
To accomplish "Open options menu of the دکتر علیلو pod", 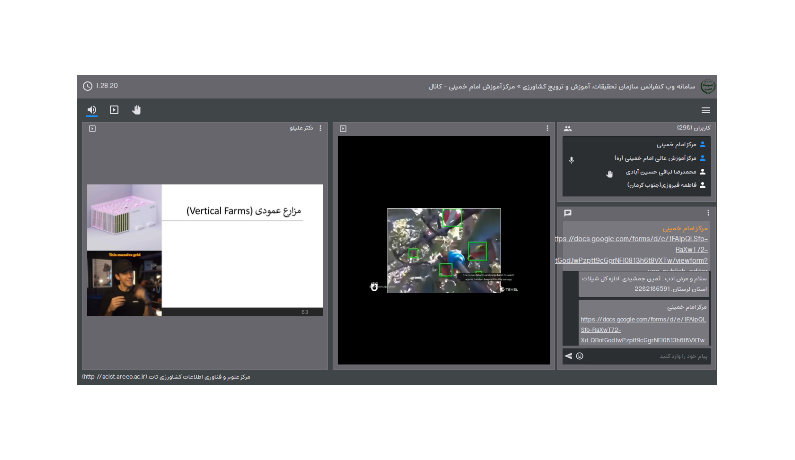I will coord(320,128).
